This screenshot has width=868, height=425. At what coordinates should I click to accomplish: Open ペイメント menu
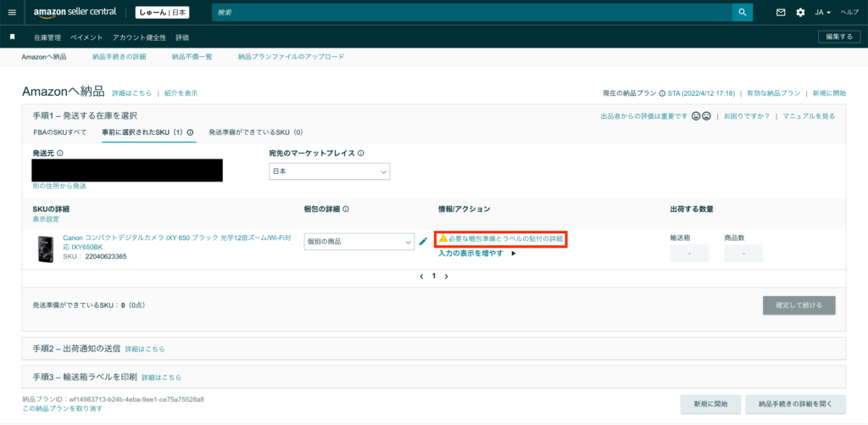click(86, 37)
